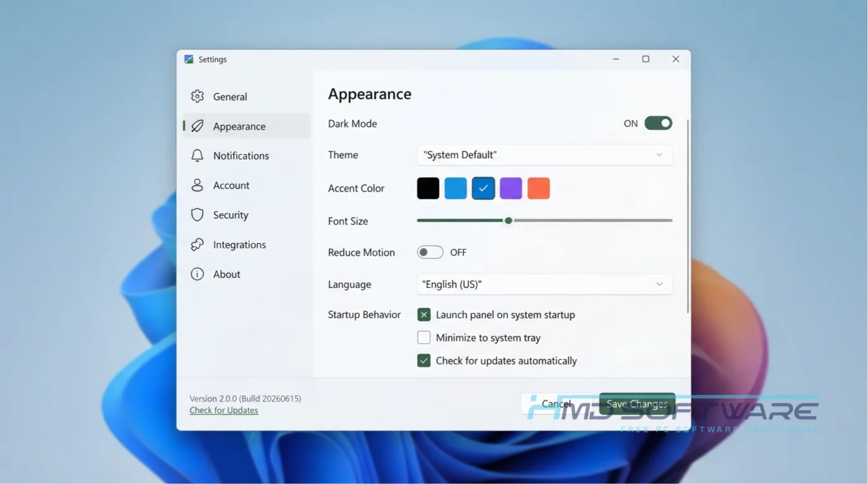This screenshot has height=484, width=868.
Task: Pick the orange accent color
Action: (x=539, y=188)
